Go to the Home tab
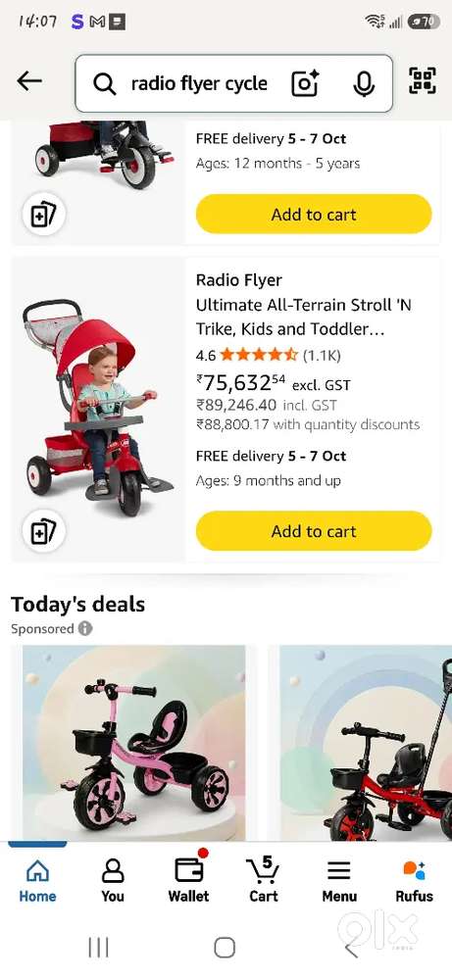452x980 pixels. click(37, 881)
